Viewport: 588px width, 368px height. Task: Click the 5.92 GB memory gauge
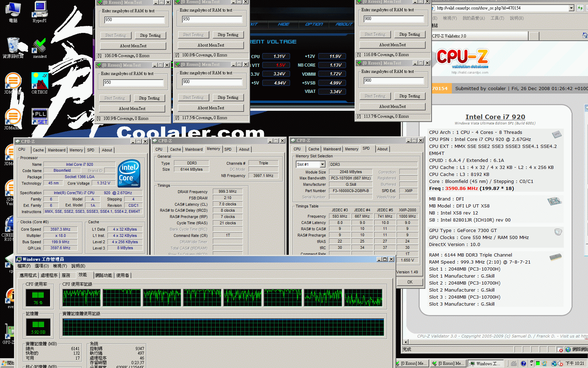(x=38, y=327)
